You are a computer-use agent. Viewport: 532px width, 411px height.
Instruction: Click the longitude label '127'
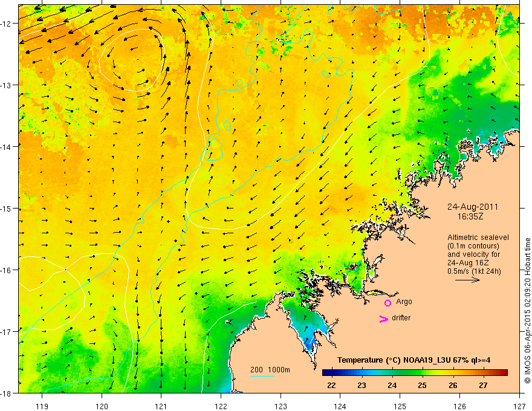(x=519, y=406)
